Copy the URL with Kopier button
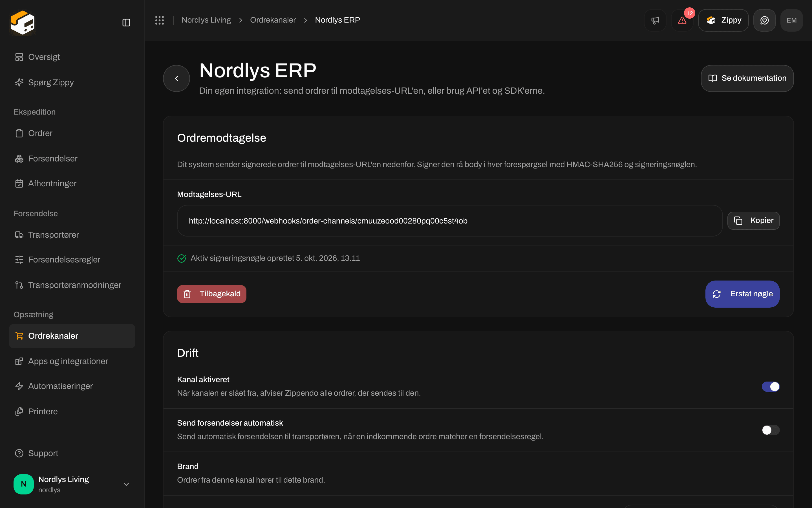Image resolution: width=812 pixels, height=508 pixels. pos(753,221)
